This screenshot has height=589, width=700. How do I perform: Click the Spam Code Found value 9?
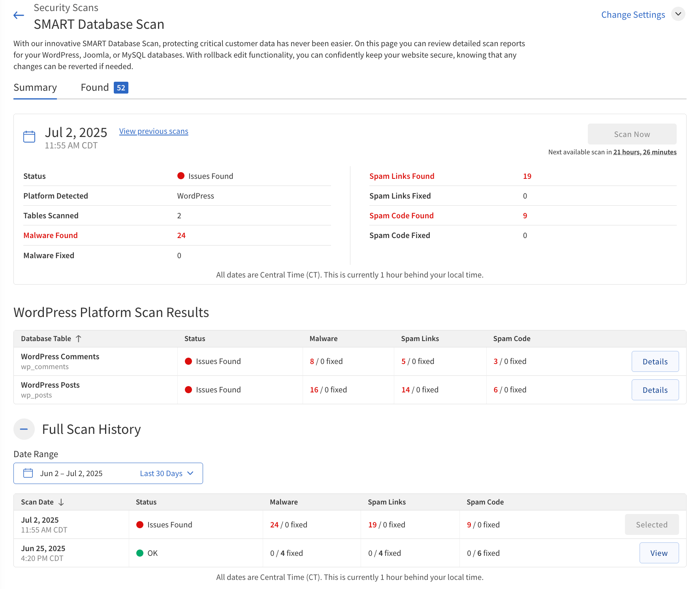[525, 216]
